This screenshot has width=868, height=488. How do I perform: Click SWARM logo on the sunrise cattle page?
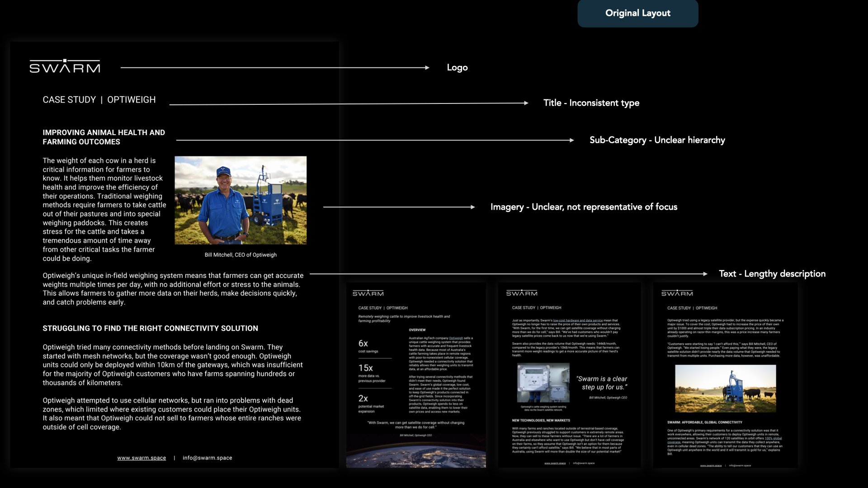677,293
